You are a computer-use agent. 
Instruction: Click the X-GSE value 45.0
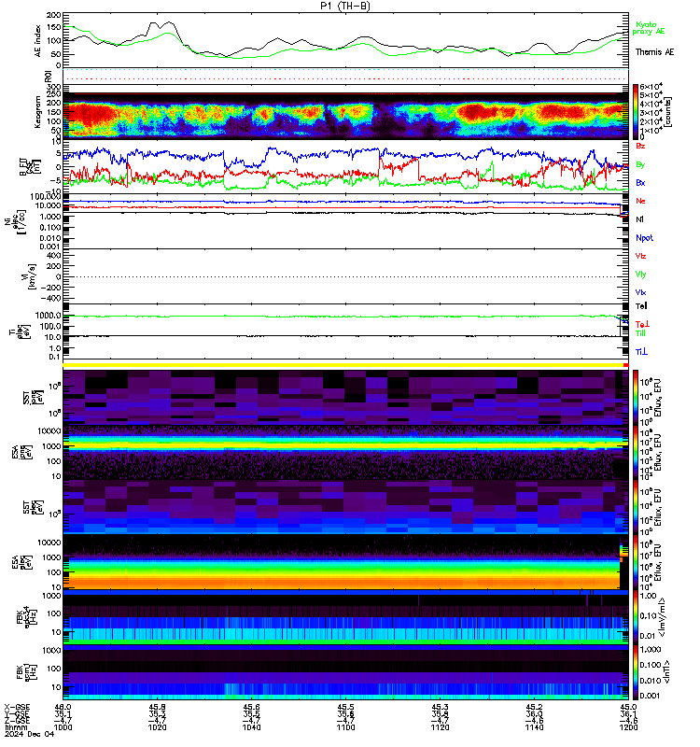628,707
